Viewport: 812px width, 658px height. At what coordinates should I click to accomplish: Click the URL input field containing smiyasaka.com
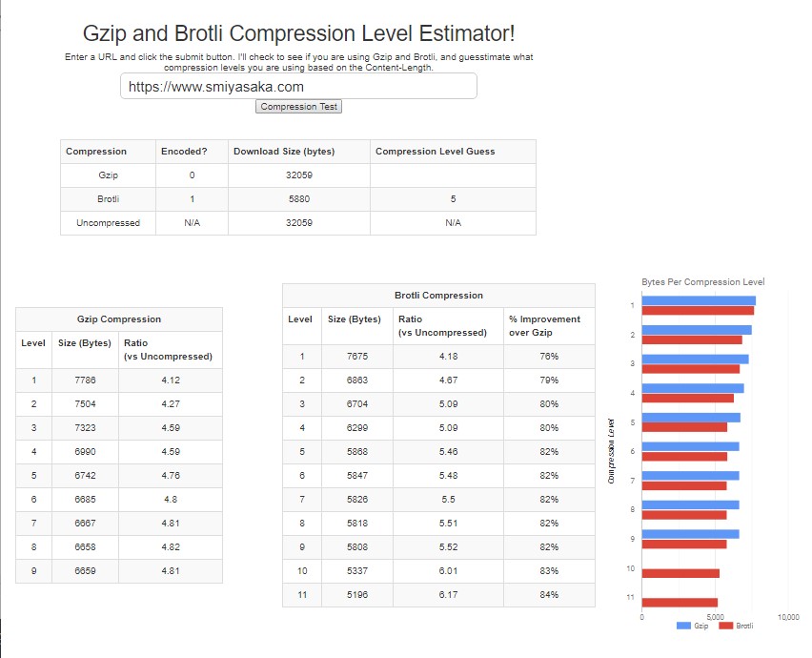coord(298,86)
